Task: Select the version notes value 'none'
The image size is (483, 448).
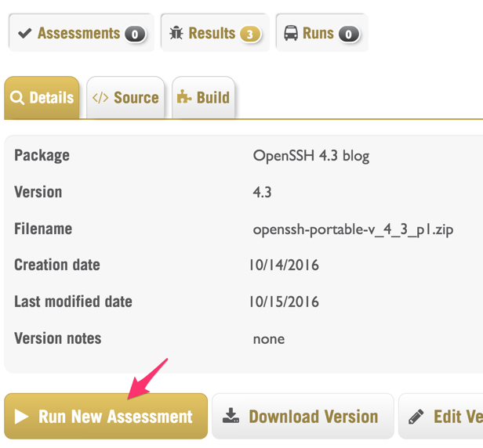Action: click(x=269, y=339)
